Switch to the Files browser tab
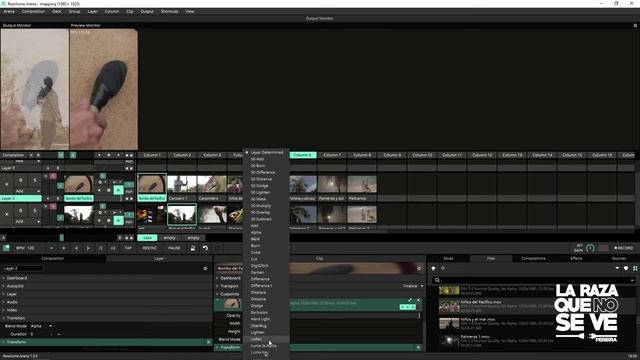Viewport: 640px width, 360px height. click(491, 258)
